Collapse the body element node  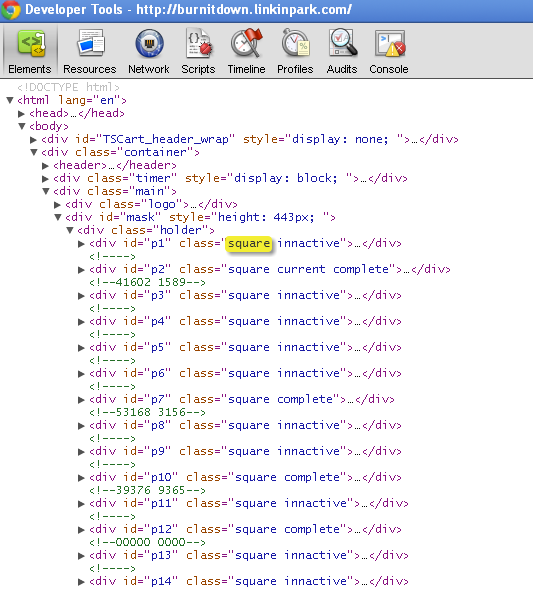coord(22,127)
